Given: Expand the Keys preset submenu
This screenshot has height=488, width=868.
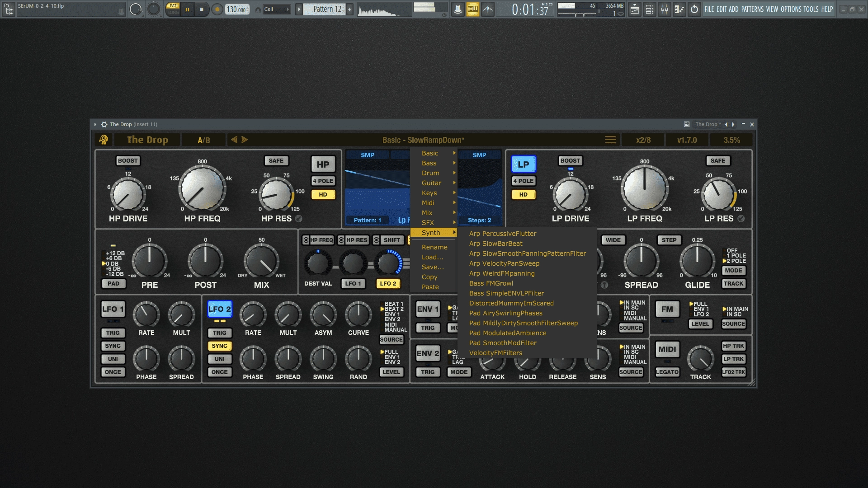Looking at the screenshot, I should [434, 193].
